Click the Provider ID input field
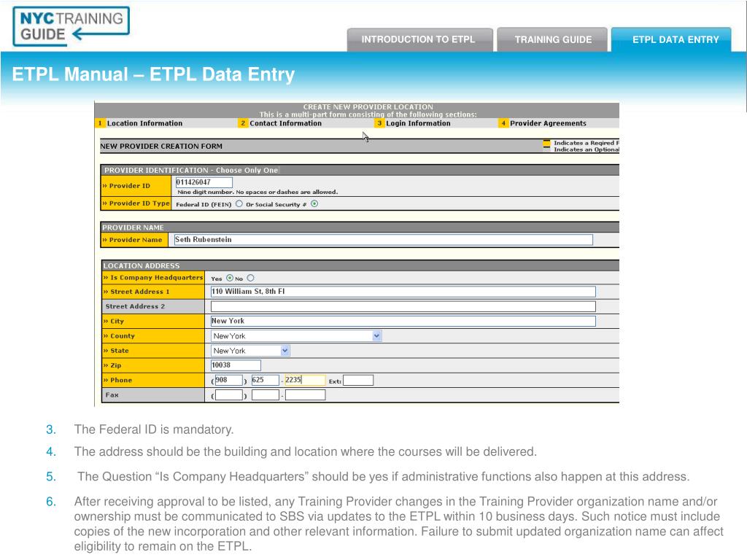Image resolution: width=747 pixels, height=560 pixels. click(x=204, y=182)
